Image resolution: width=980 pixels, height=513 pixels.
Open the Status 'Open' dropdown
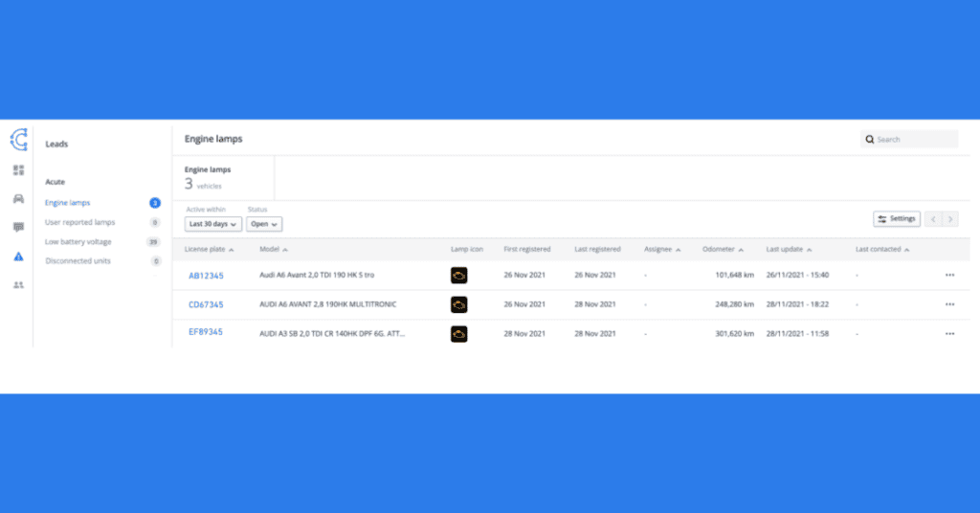pyautogui.click(x=264, y=224)
